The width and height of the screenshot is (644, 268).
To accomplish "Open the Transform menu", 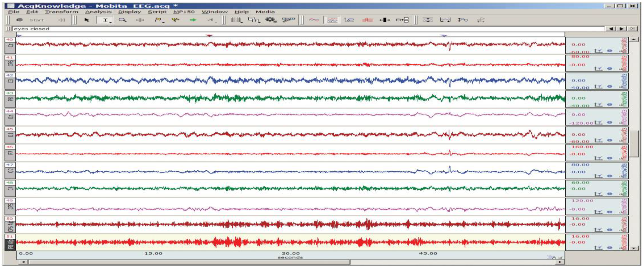I will 61,12.
